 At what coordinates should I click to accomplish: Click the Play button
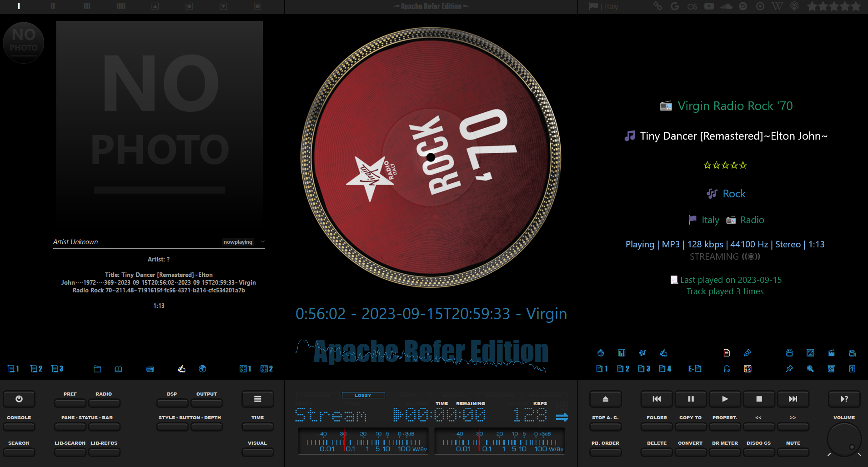tap(725, 399)
